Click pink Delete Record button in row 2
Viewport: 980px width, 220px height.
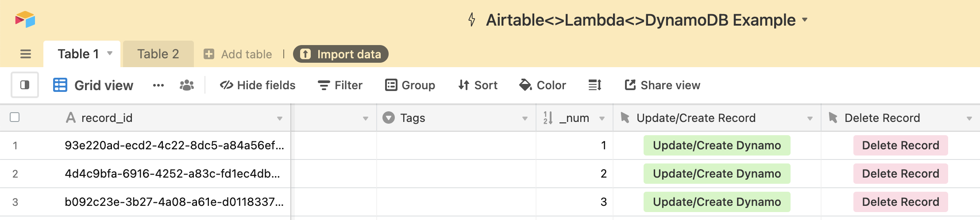(900, 174)
